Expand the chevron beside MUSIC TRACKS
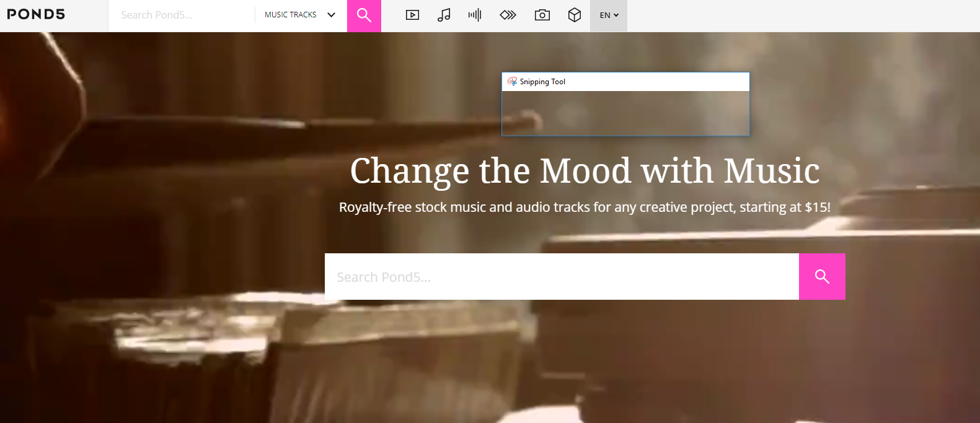This screenshot has height=423, width=980. [331, 15]
